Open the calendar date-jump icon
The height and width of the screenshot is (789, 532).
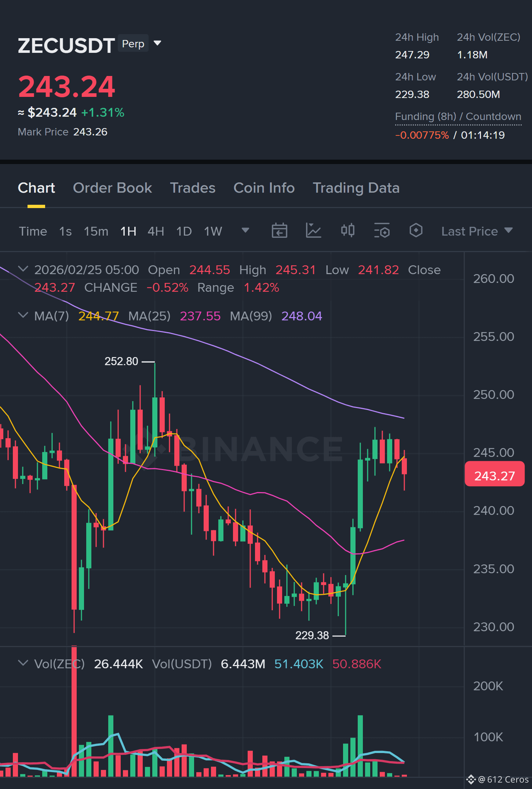point(279,231)
